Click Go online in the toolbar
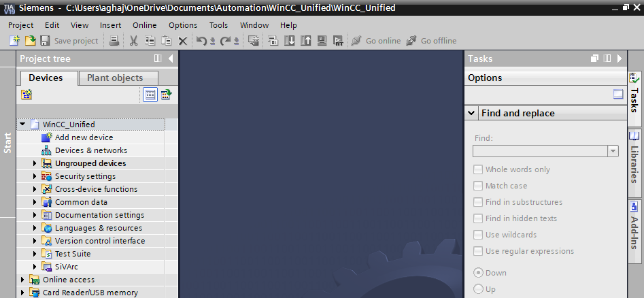Viewport: 644px width, 298px height. tap(376, 40)
